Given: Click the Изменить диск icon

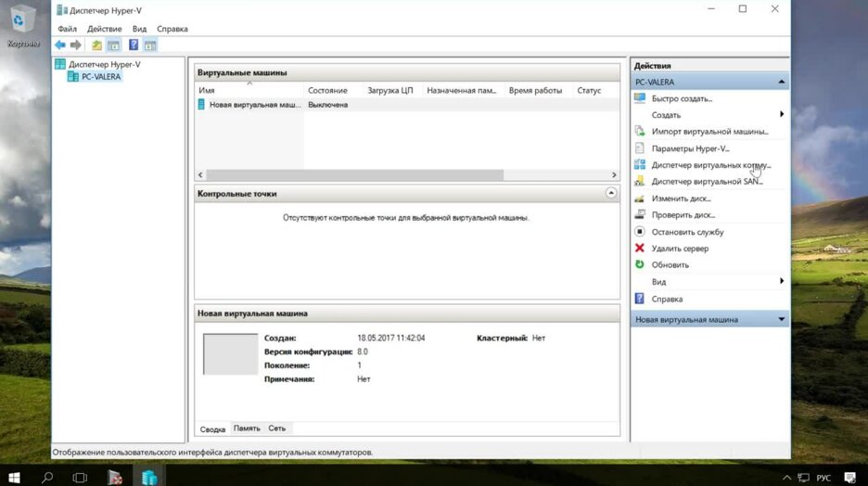Looking at the screenshot, I should 640,198.
